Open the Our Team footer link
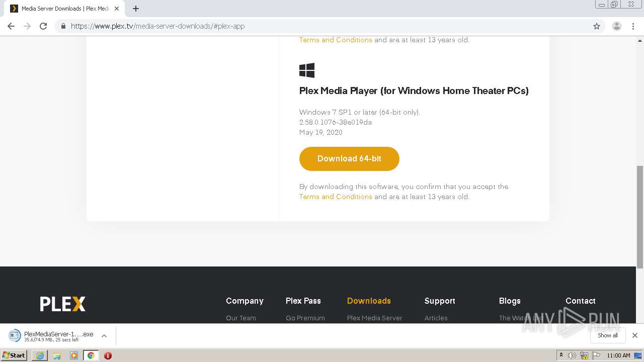 point(241,318)
